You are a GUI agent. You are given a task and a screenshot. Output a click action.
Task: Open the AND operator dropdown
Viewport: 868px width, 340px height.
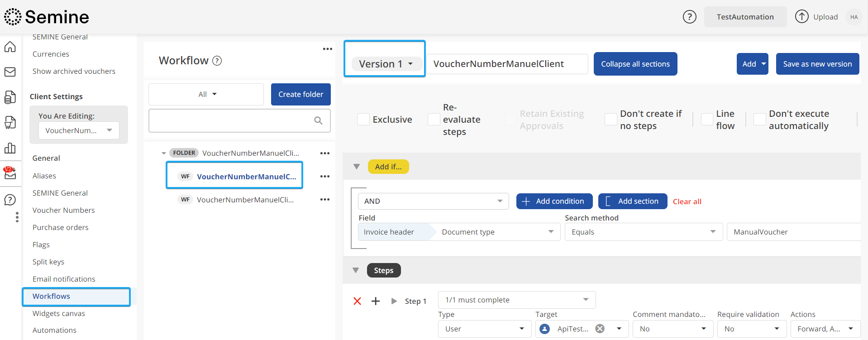point(433,201)
